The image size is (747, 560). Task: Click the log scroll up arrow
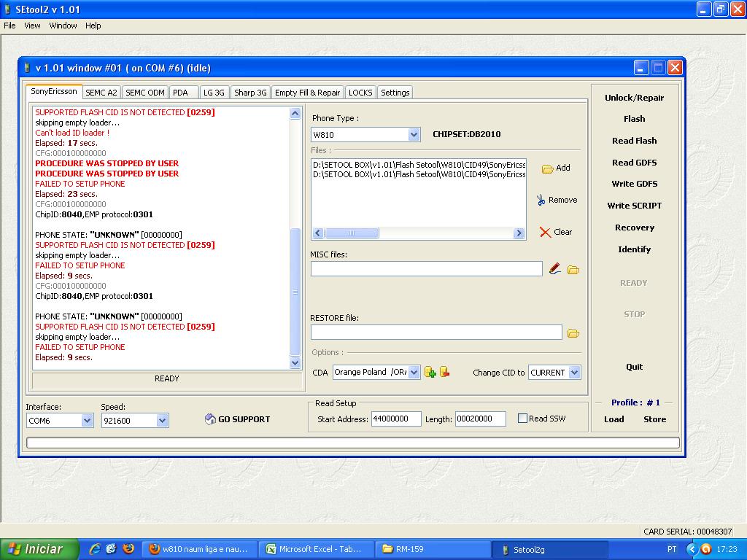click(295, 113)
